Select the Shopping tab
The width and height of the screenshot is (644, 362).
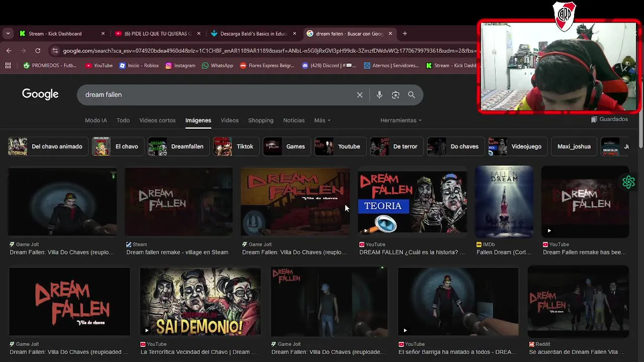pyautogui.click(x=261, y=120)
